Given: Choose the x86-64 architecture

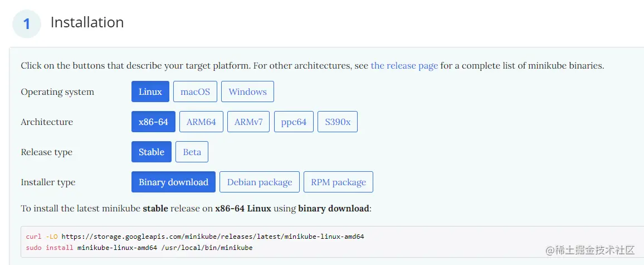Looking at the screenshot, I should 153,122.
